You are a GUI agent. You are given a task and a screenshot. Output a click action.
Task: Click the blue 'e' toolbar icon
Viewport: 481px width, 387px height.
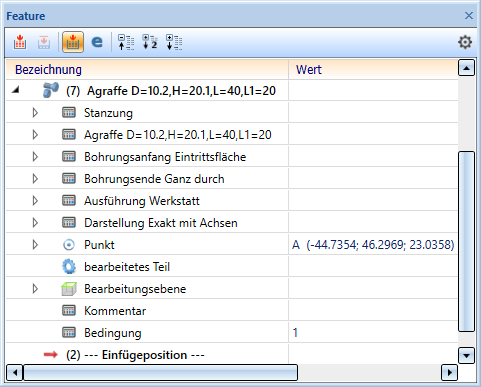[97, 42]
